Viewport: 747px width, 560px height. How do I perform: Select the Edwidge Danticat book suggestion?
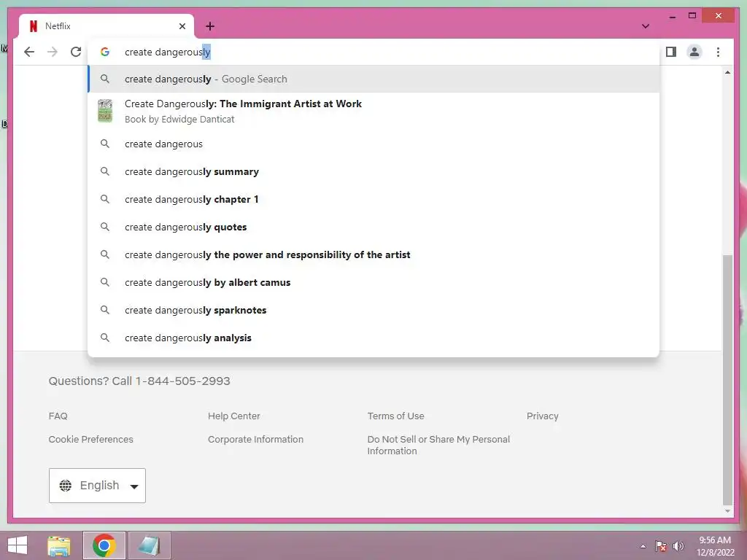click(374, 111)
